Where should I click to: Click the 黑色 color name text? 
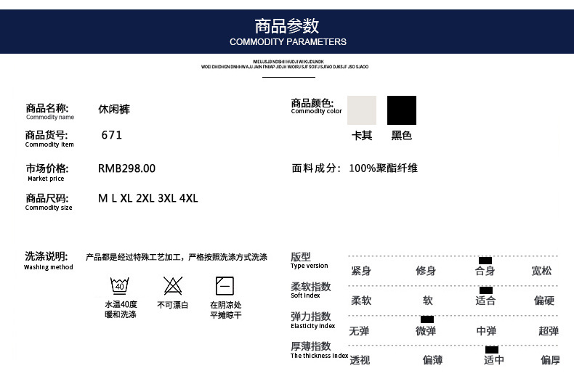coord(402,136)
